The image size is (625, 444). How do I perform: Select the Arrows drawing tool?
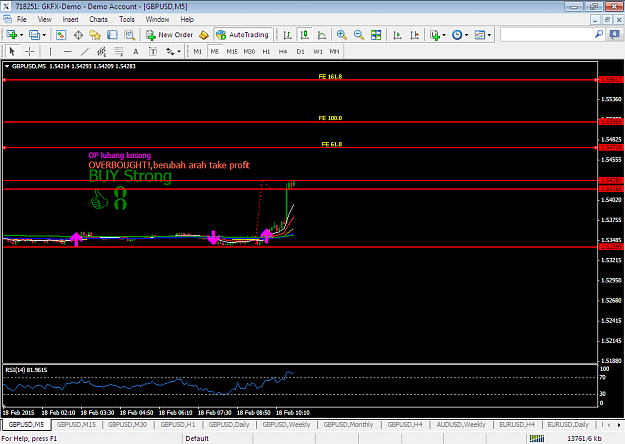(x=170, y=51)
